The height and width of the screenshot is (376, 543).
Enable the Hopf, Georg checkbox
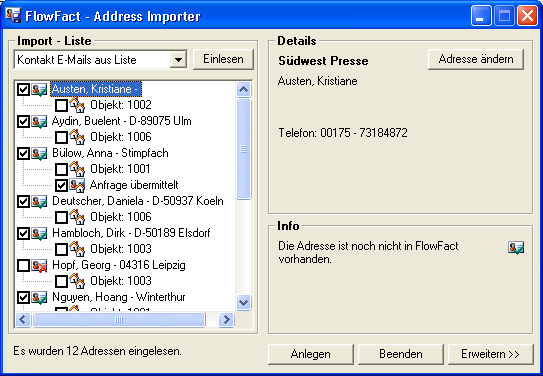point(23,266)
